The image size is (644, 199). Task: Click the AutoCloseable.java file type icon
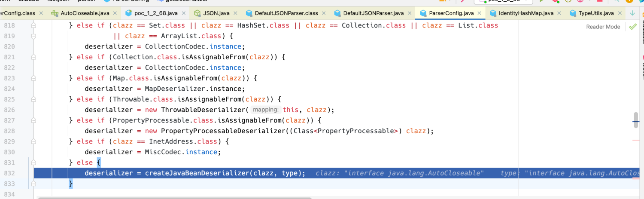tap(55, 13)
